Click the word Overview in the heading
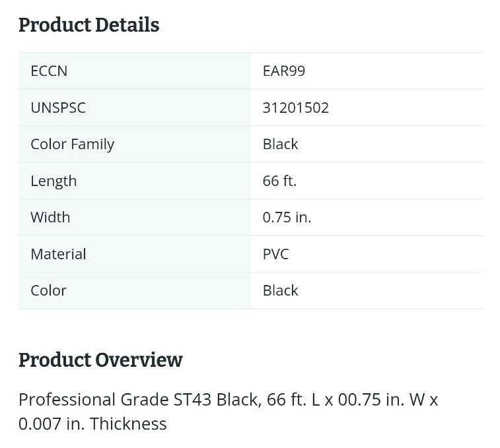This screenshot has width=500, height=448. [x=139, y=360]
